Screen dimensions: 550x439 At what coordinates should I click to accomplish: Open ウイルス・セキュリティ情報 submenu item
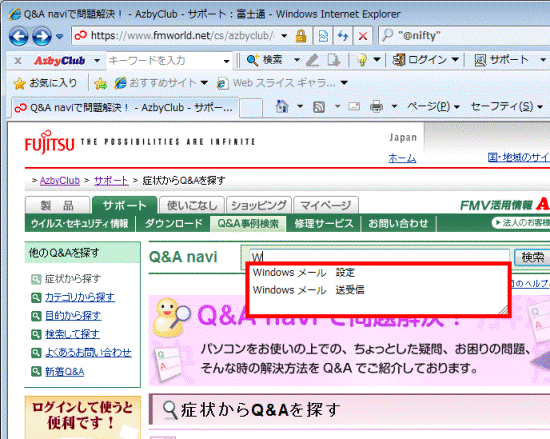click(80, 224)
